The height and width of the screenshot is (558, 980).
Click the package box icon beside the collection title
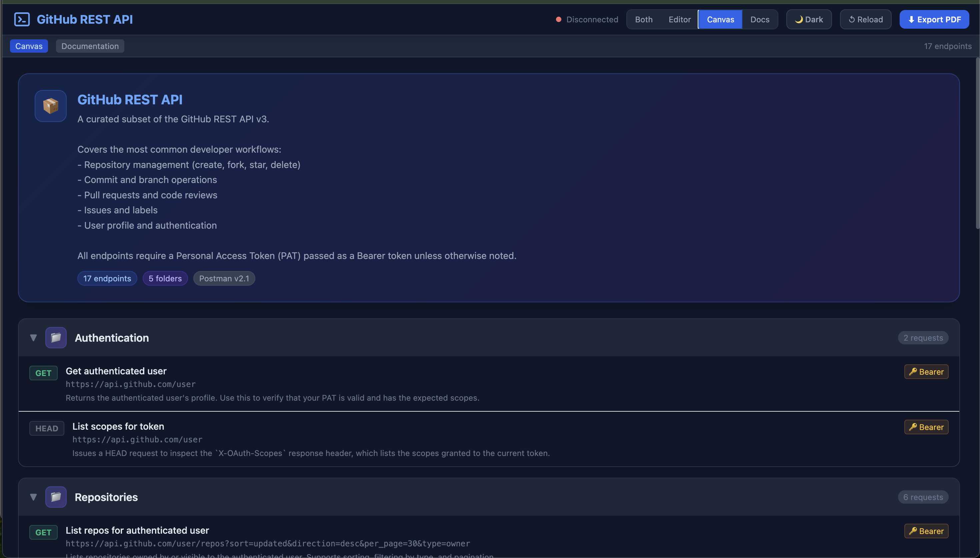(x=51, y=106)
